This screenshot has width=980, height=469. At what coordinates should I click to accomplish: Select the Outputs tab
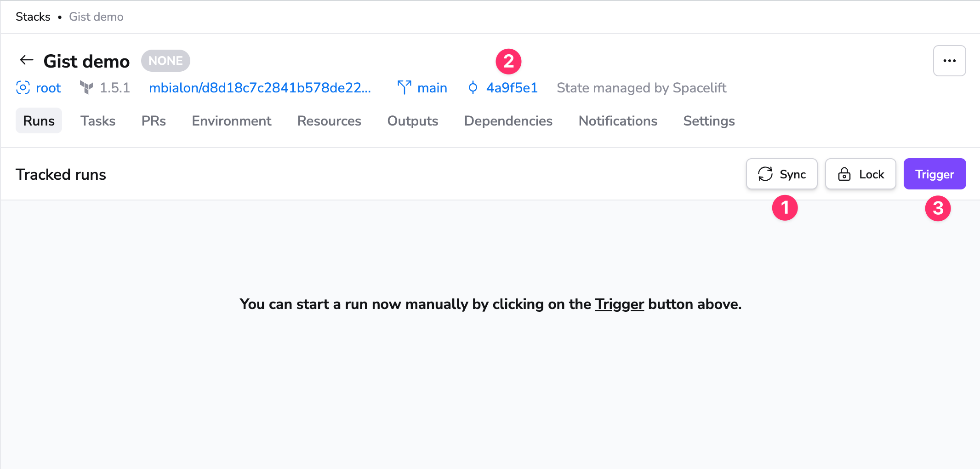(x=412, y=121)
